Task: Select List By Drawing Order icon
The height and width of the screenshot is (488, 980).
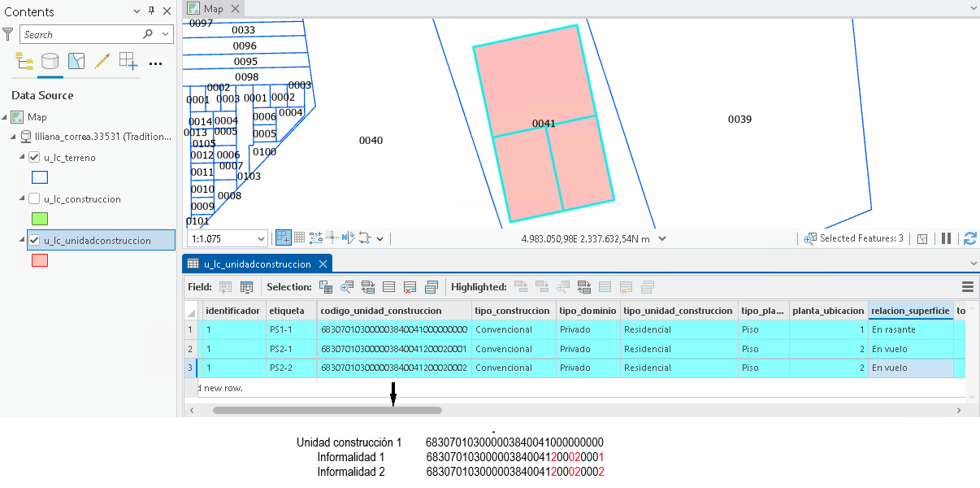Action: point(24,61)
